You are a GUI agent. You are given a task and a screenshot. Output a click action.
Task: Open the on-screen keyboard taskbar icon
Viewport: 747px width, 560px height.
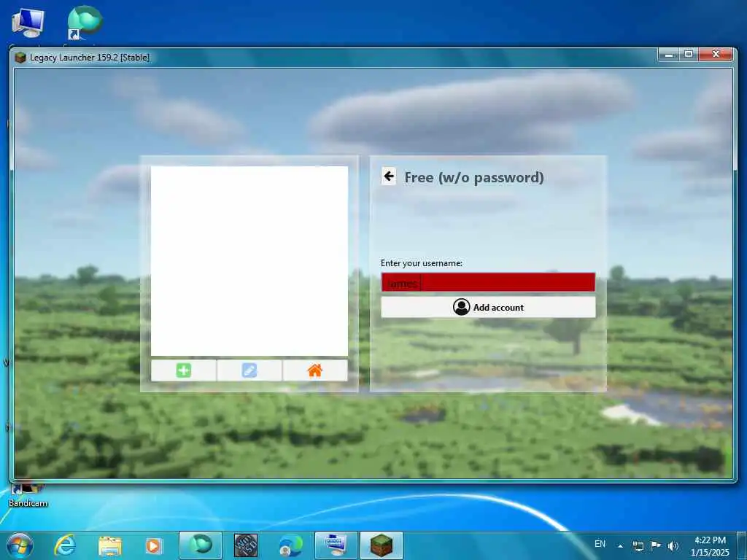click(x=336, y=545)
